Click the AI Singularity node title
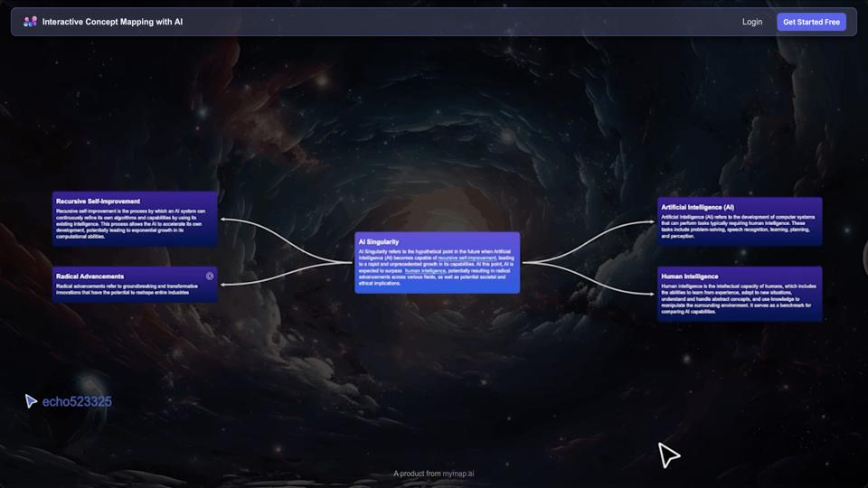868x488 pixels. click(x=378, y=242)
